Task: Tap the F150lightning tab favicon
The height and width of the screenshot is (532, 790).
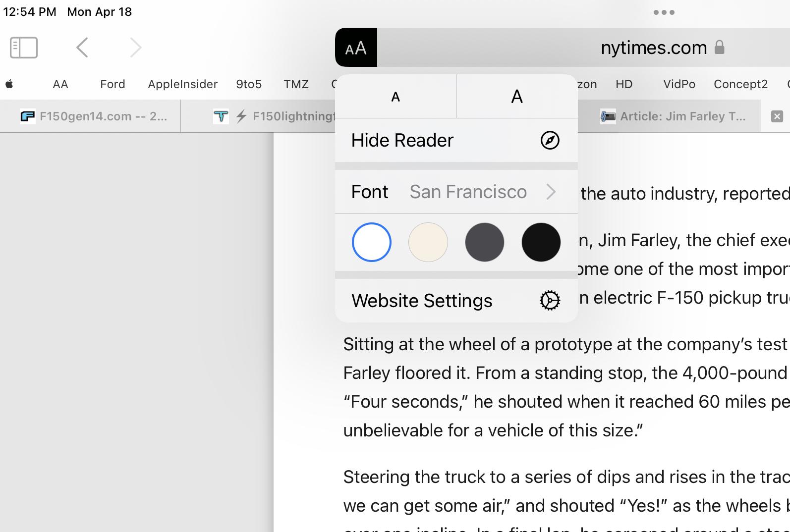Action: pyautogui.click(x=221, y=116)
